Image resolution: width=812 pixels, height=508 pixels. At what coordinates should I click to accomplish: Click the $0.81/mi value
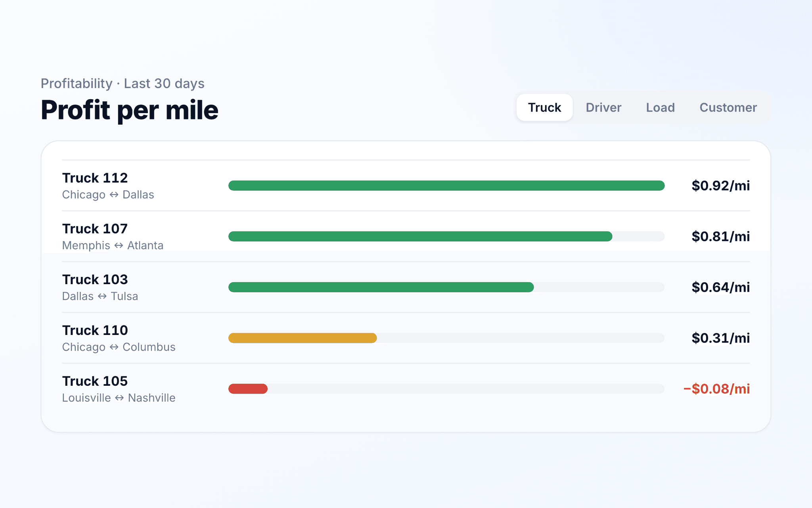click(720, 237)
